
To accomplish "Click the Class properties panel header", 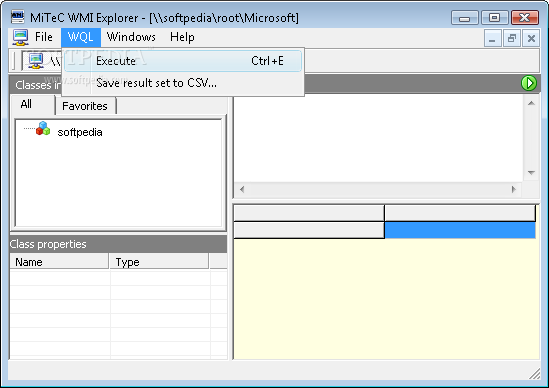I will 118,244.
